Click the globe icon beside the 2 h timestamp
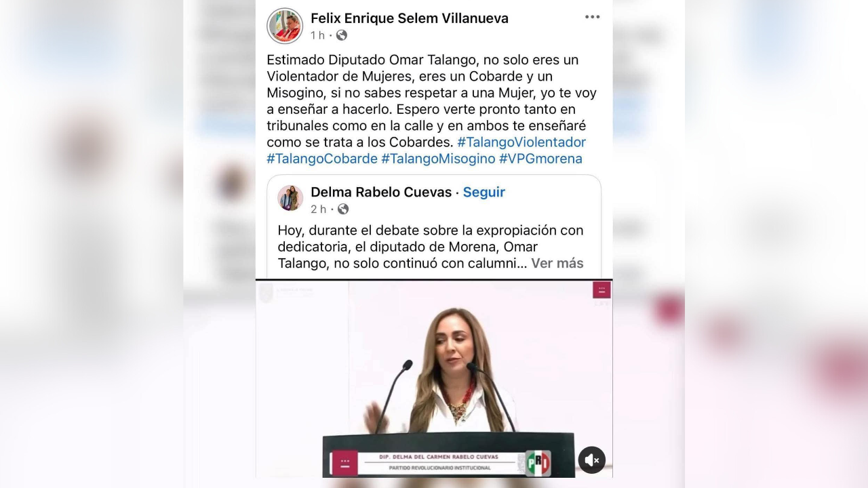Viewport: 868px width, 488px height. pyautogui.click(x=343, y=209)
